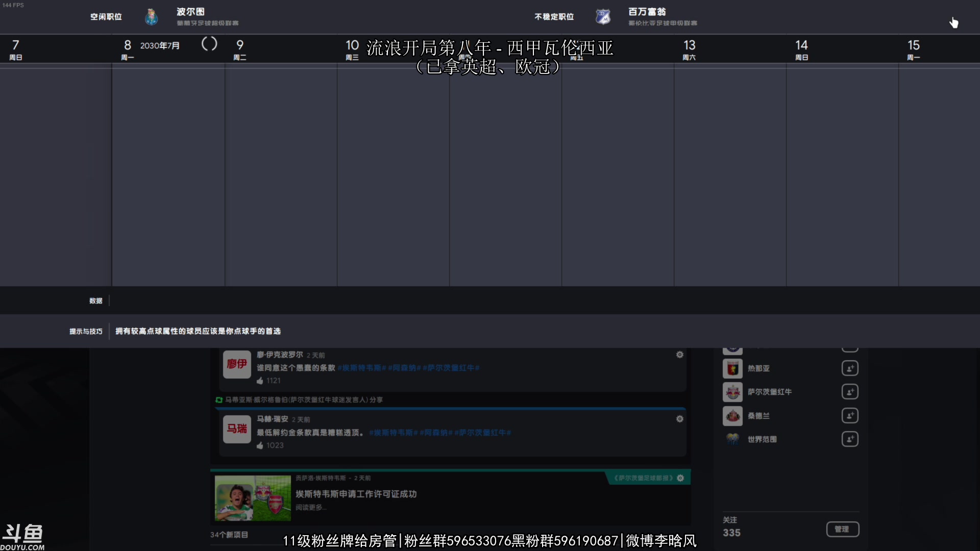Screen dimensions: 980x551
Task: Click the 桑德兰 team name
Action: [758, 416]
